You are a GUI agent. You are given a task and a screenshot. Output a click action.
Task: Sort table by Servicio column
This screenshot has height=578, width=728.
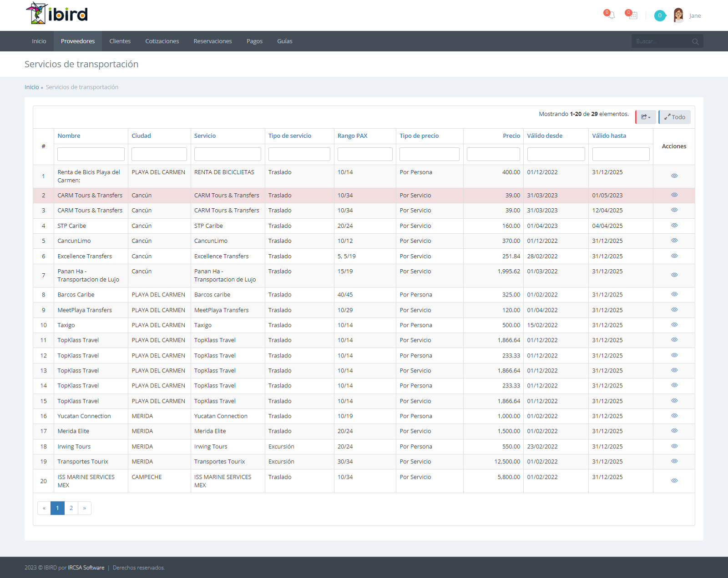205,136
